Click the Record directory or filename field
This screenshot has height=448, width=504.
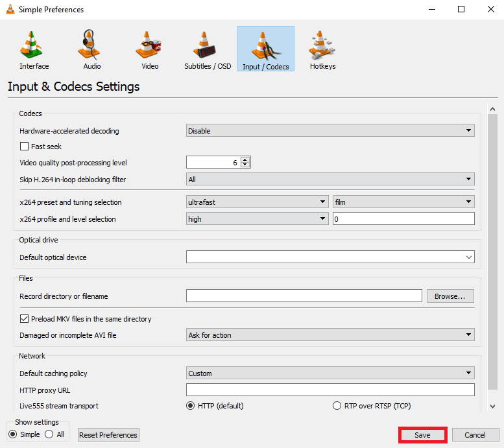(304, 296)
